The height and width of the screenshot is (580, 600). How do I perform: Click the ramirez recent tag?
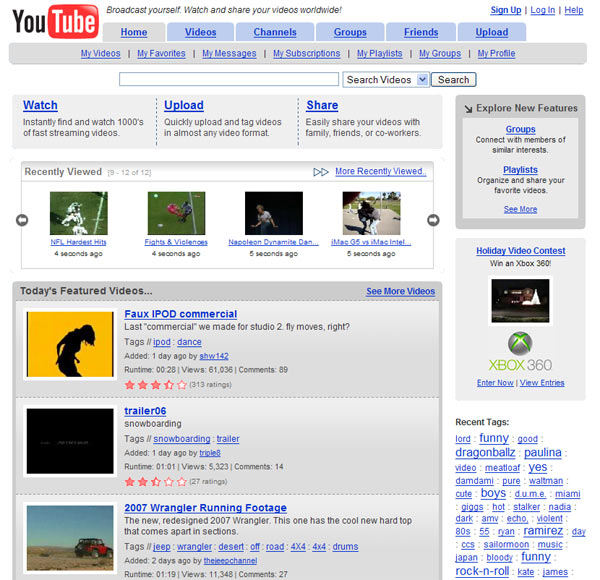pos(543,531)
